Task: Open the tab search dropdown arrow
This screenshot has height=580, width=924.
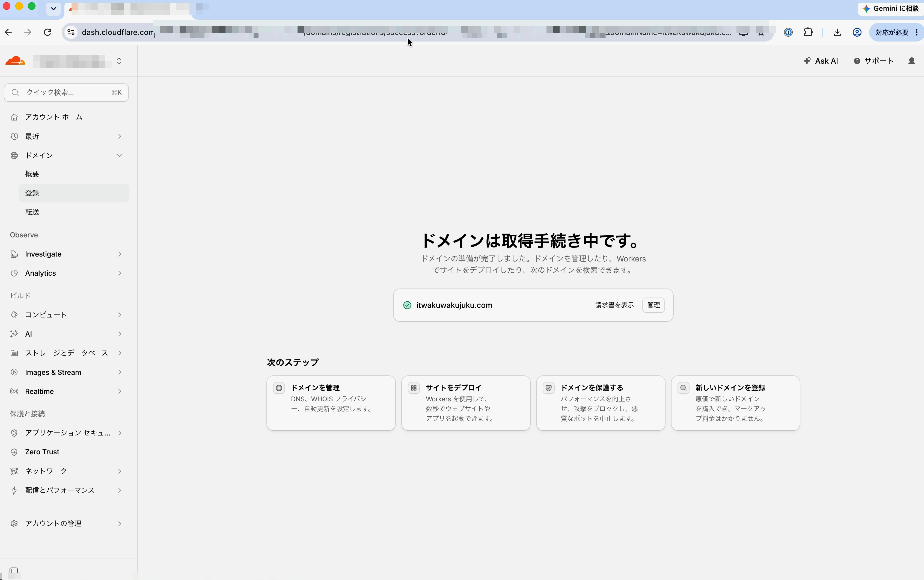Action: (53, 8)
